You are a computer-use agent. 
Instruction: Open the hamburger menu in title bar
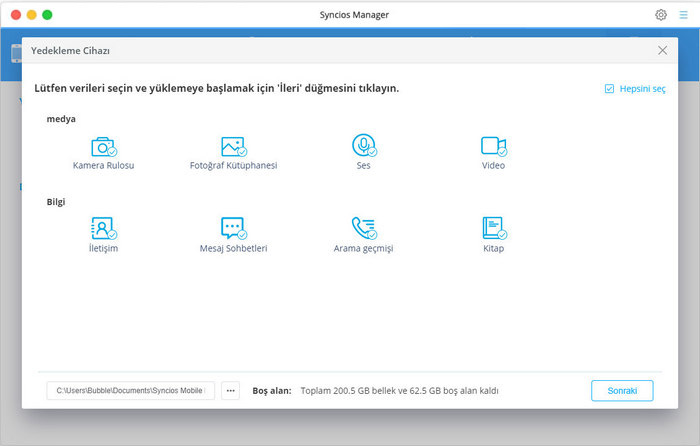683,15
